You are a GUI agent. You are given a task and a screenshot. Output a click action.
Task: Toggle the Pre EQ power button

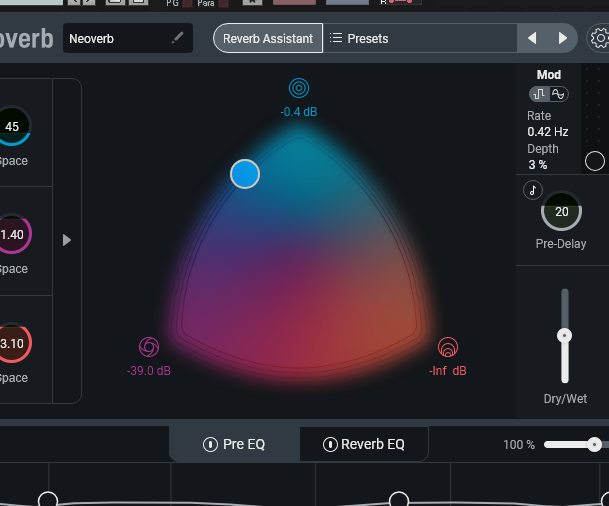tap(211, 444)
